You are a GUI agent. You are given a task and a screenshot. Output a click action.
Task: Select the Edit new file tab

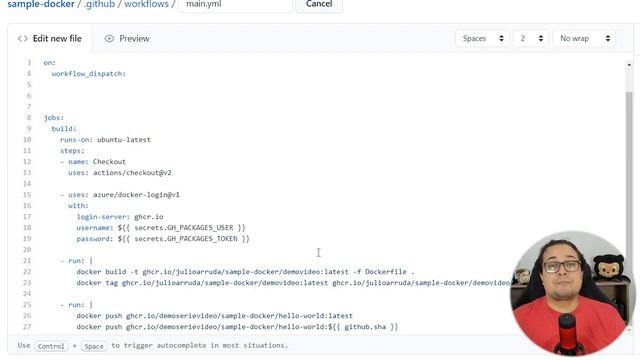click(x=50, y=38)
